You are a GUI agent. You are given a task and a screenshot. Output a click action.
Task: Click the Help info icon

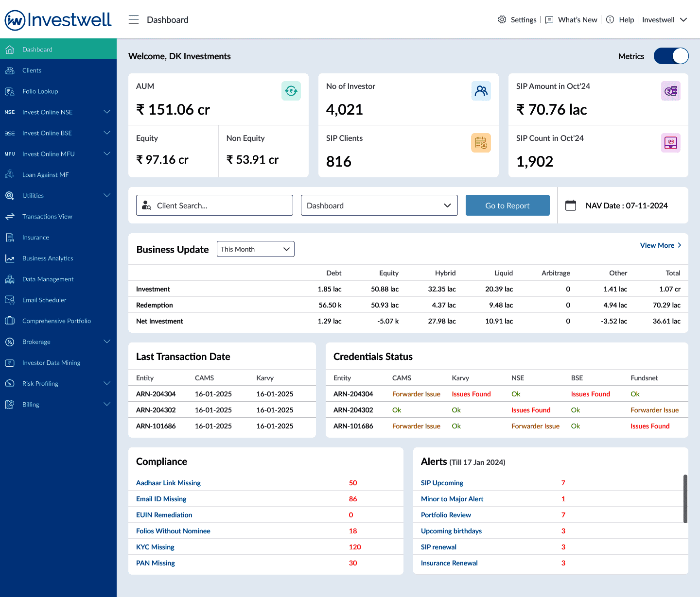point(610,19)
